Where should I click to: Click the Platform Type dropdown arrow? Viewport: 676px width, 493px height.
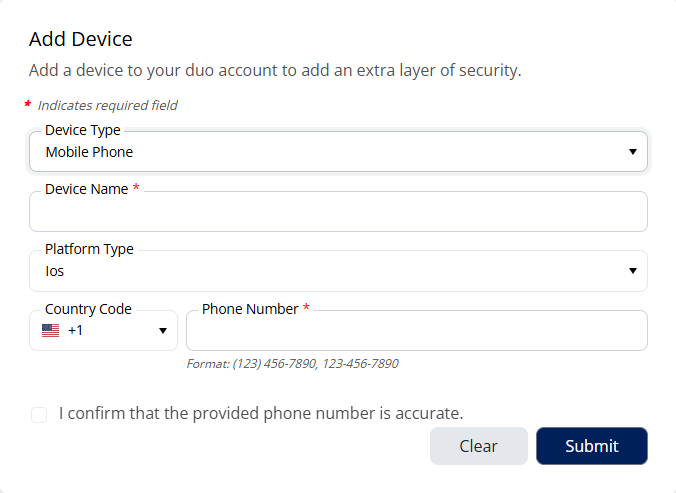[632, 271]
